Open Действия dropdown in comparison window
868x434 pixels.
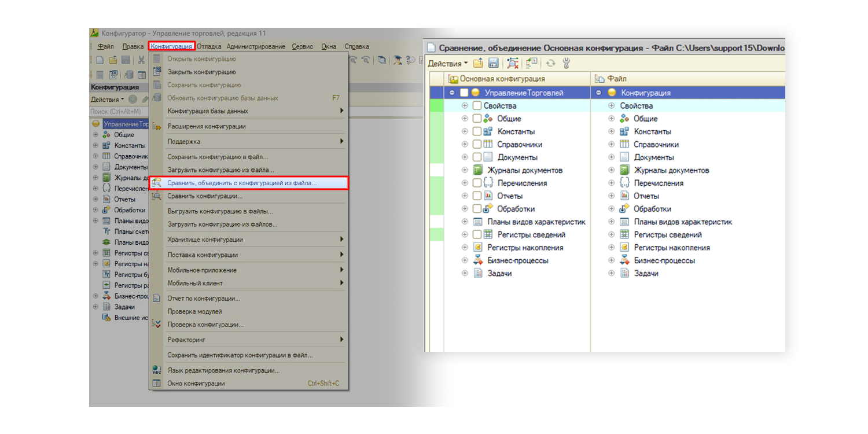(447, 64)
